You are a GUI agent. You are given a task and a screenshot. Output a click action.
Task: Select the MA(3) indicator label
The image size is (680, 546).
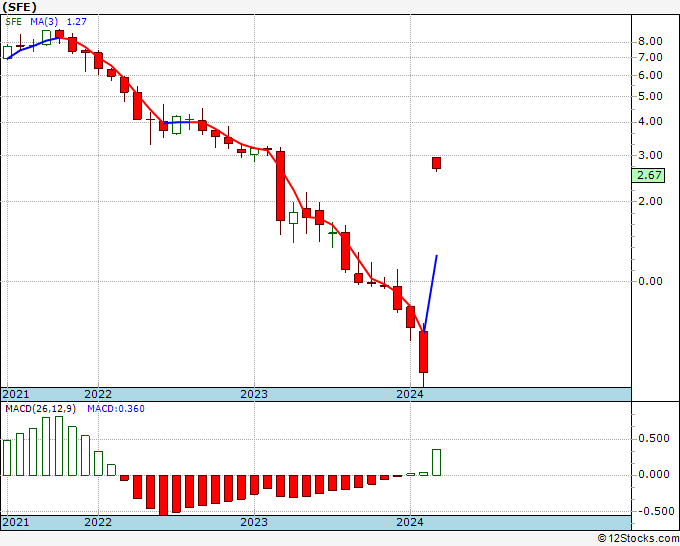[x=44, y=22]
